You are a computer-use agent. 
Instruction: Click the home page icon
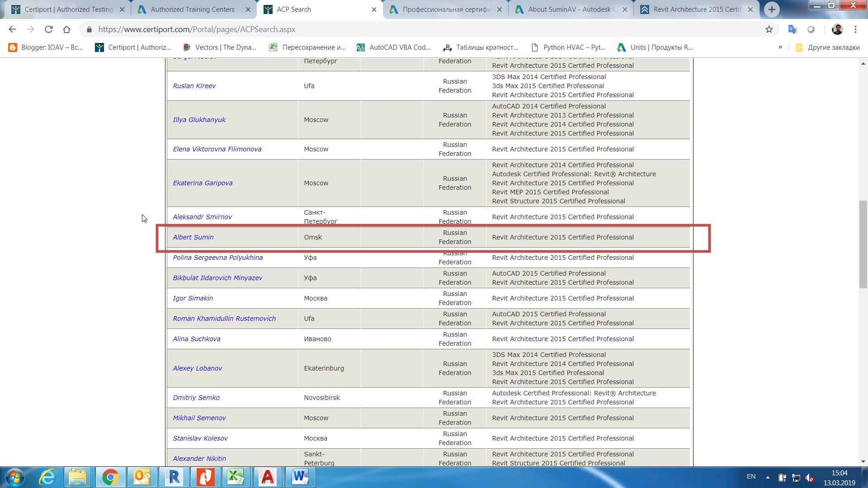[x=66, y=29]
